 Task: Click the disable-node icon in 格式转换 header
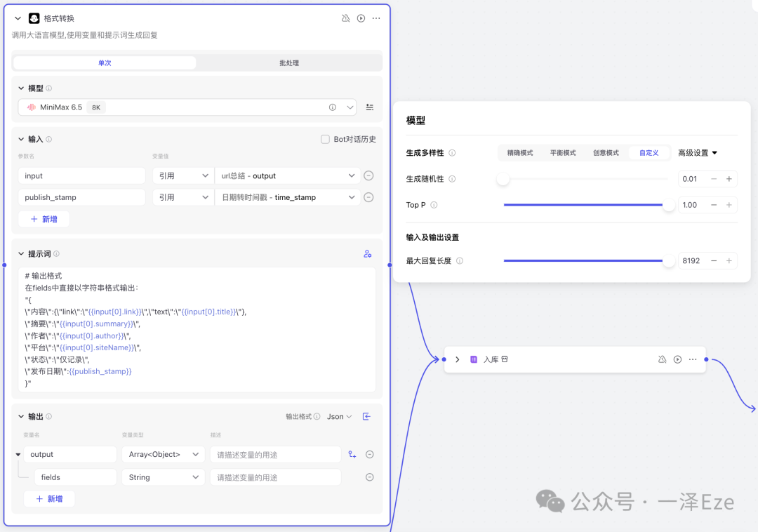345,18
